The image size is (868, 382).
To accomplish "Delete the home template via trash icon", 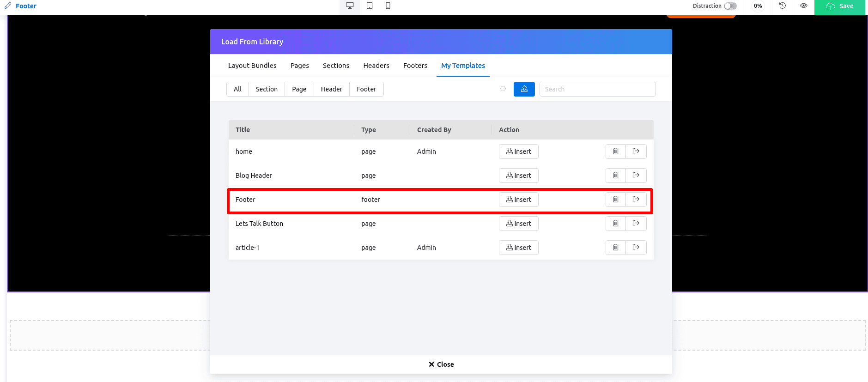I will click(616, 152).
